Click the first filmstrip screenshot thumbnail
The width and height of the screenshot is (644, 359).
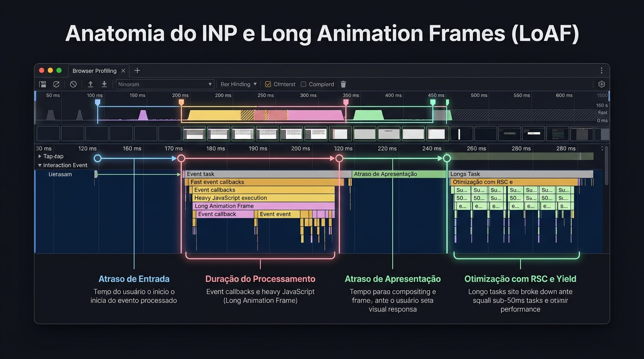coord(48,134)
